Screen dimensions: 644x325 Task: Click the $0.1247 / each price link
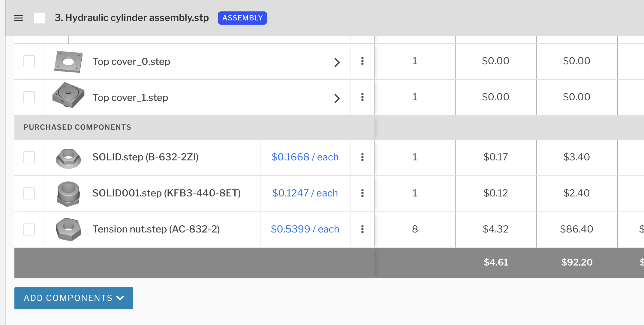coord(305,193)
